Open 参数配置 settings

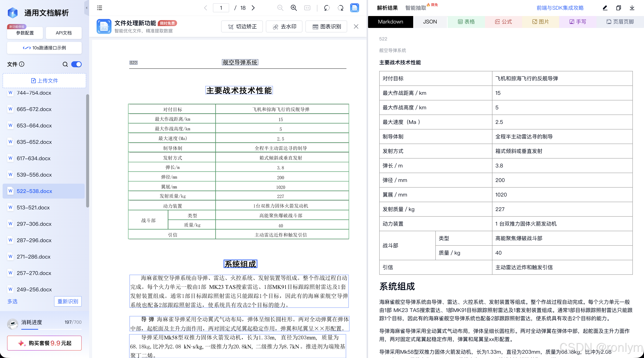point(25,33)
